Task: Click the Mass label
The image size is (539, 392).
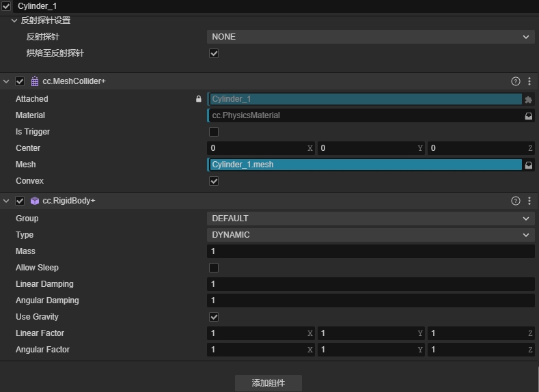Action: pyautogui.click(x=25, y=251)
